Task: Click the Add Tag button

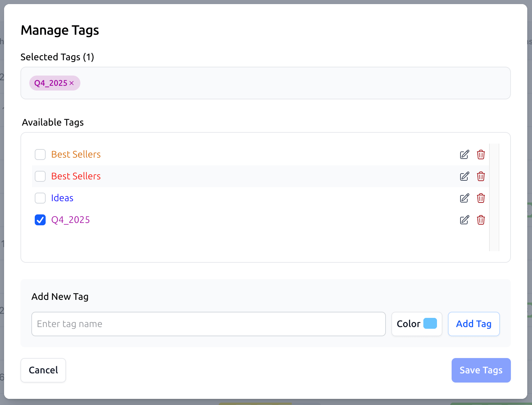Action: [x=473, y=324]
